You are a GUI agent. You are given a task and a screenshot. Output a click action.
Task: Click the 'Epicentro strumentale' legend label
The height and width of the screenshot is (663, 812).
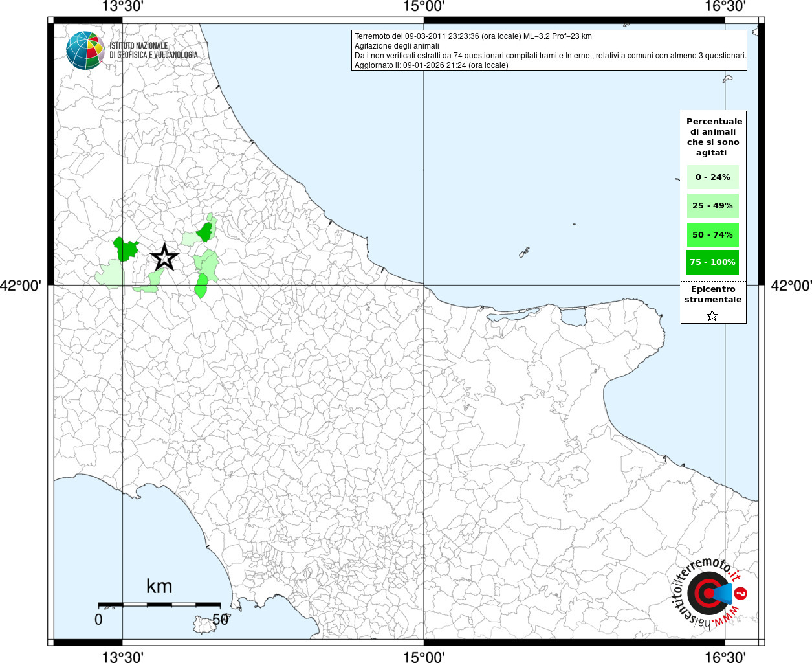click(x=713, y=295)
